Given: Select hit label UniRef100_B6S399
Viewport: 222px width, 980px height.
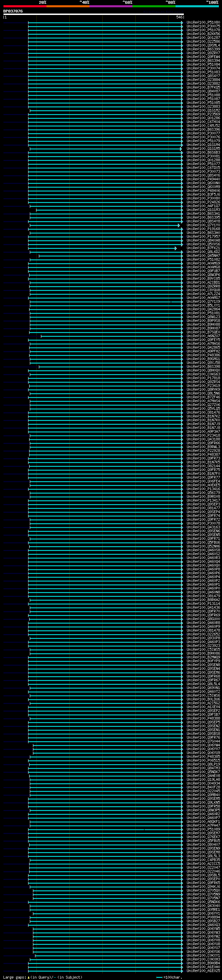Looking at the screenshot, I should pyautogui.click(x=203, y=49).
